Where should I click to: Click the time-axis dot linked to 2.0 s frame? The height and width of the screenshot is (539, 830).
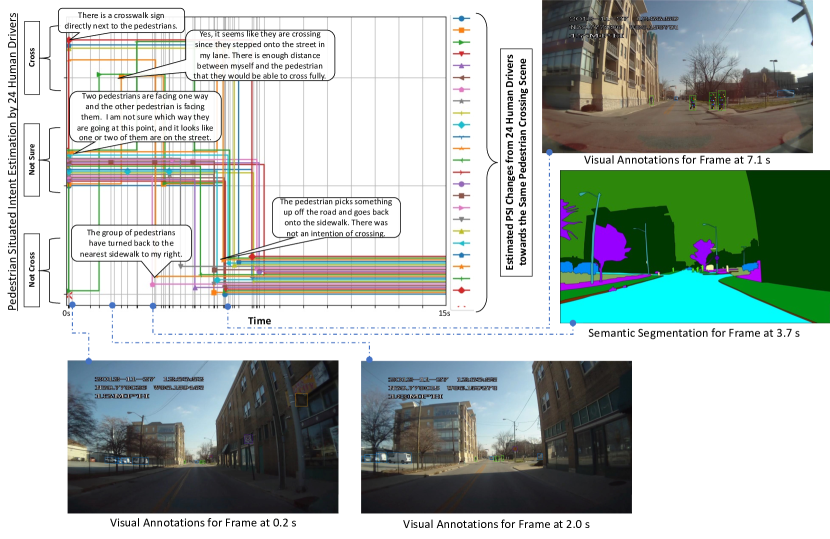click(x=112, y=306)
